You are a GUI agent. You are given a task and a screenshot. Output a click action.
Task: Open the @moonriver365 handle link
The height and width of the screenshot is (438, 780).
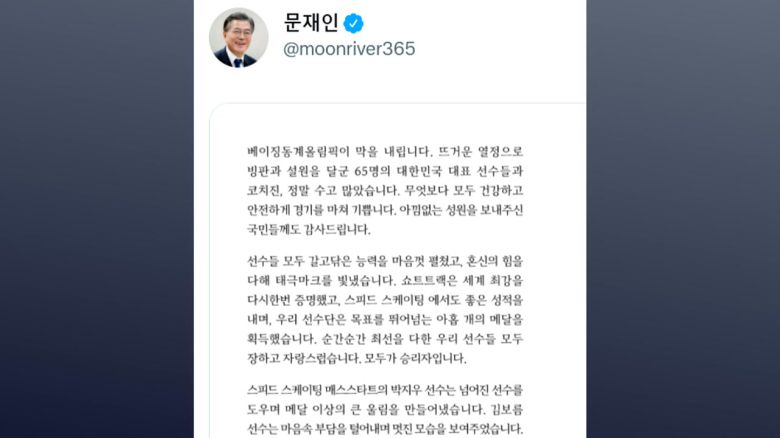tap(349, 49)
